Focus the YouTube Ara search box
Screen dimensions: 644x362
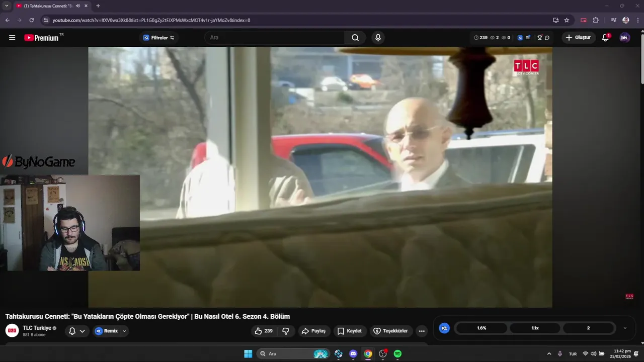coord(276,38)
